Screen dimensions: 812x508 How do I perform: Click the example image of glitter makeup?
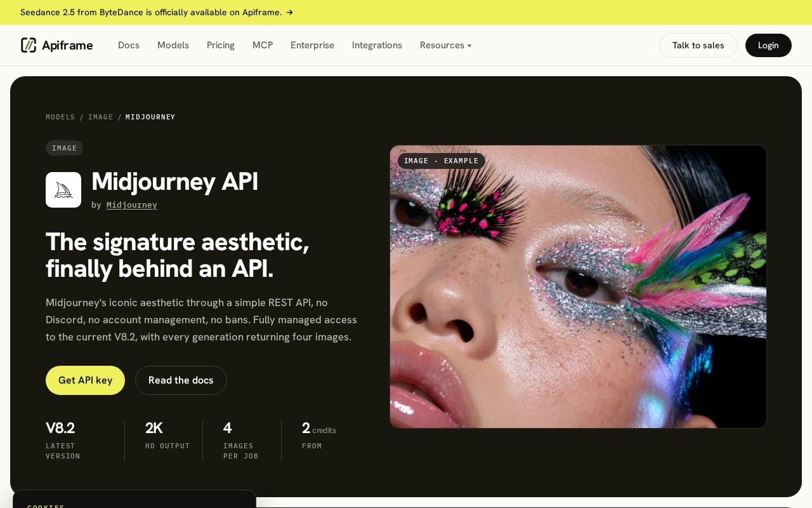578,286
